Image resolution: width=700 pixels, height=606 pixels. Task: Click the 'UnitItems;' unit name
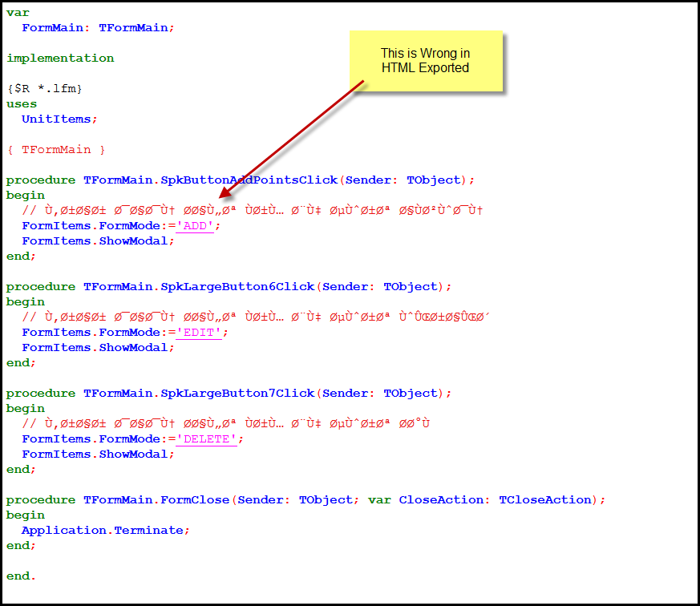tap(59, 119)
